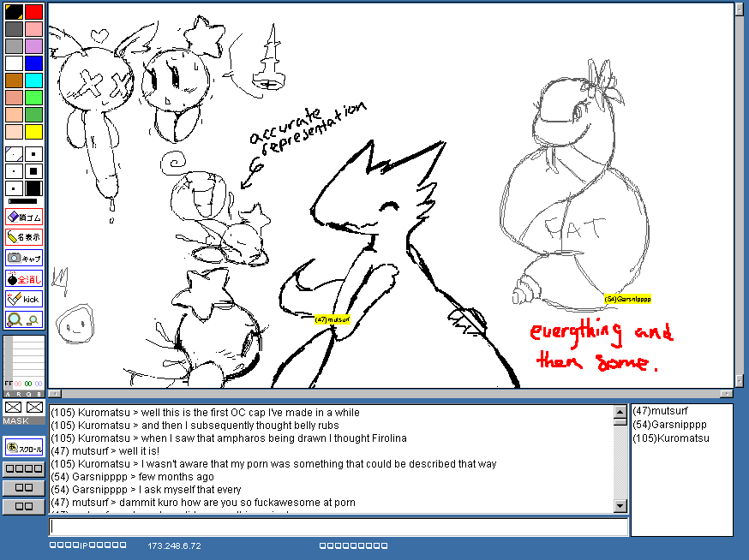Click the yellow (47)mutsurf canvas label
749x560 pixels.
[x=332, y=319]
